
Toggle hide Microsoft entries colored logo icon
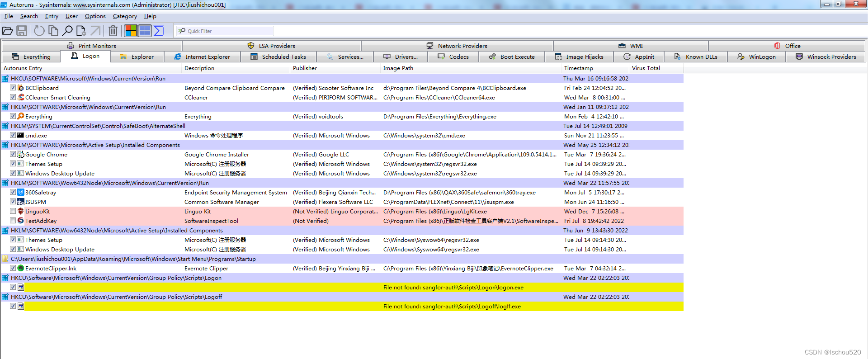point(131,31)
